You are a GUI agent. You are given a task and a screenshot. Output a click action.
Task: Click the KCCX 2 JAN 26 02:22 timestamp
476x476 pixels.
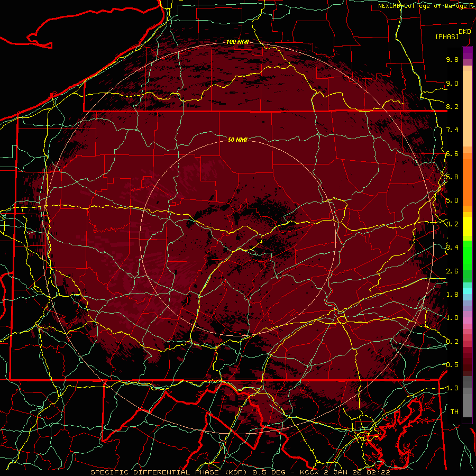tap(345, 472)
